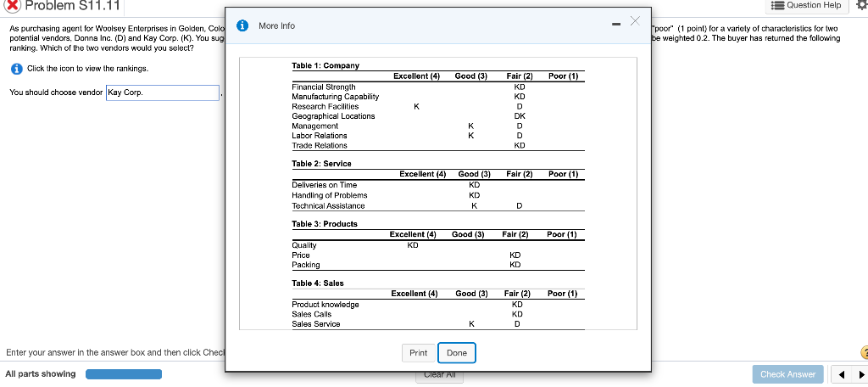Select the Table 1: Company heading
This screenshot has height=387, width=868.
click(325, 65)
